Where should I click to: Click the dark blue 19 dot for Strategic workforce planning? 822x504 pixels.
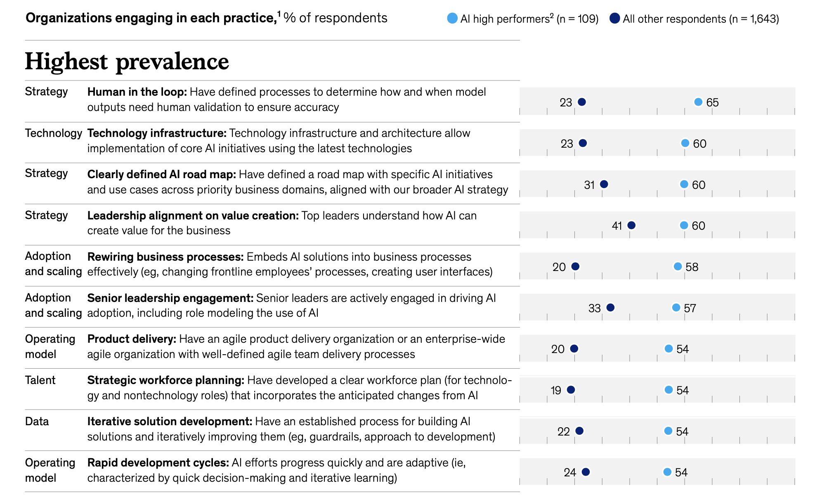pos(571,390)
